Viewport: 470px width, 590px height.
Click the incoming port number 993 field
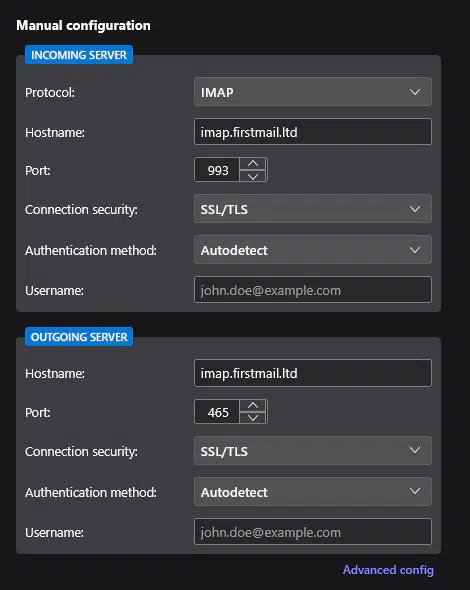point(217,170)
